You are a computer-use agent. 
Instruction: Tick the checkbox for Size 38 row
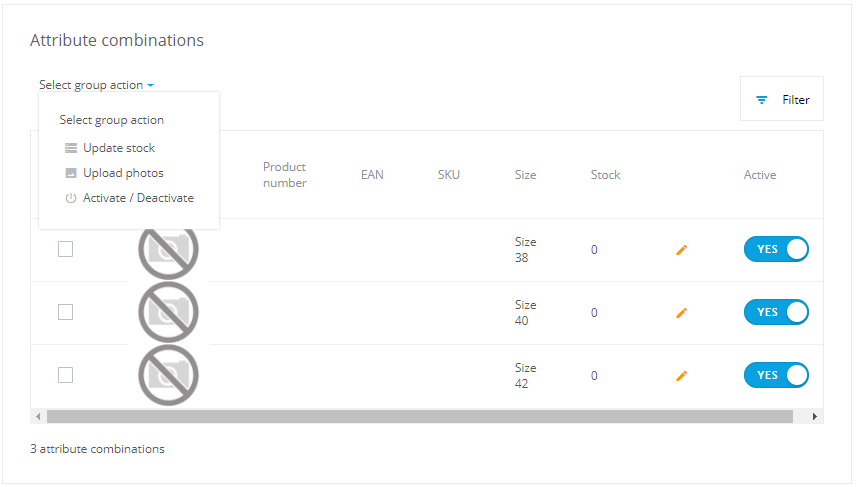tap(65, 249)
